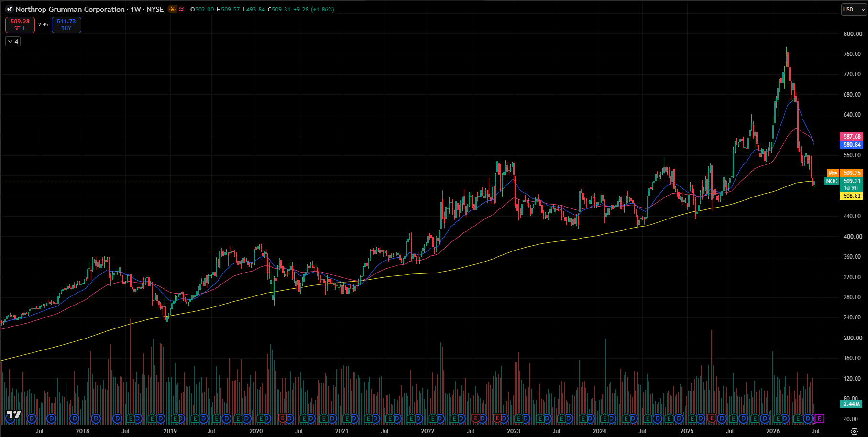Click the 760.00 price axis label
868x437 pixels.
tap(853, 54)
